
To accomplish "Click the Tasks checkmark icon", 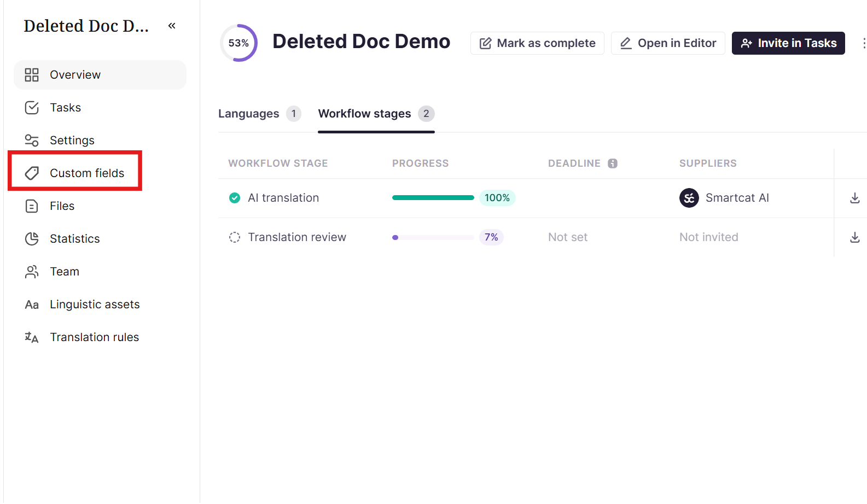I will [32, 108].
